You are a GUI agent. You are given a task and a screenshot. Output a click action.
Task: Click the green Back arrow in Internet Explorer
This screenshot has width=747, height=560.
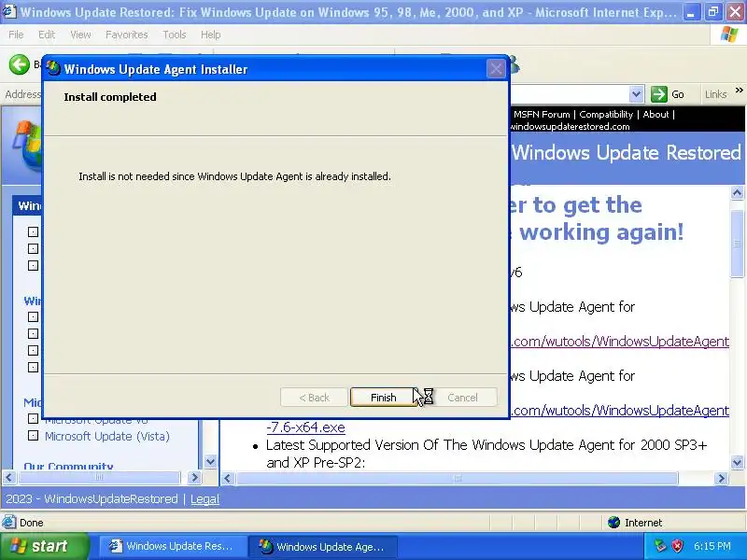point(20,64)
